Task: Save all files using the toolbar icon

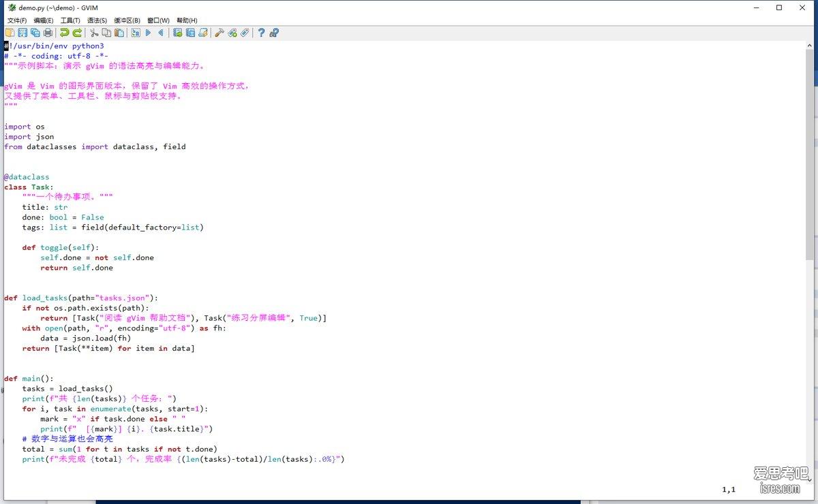Action: tap(35, 33)
